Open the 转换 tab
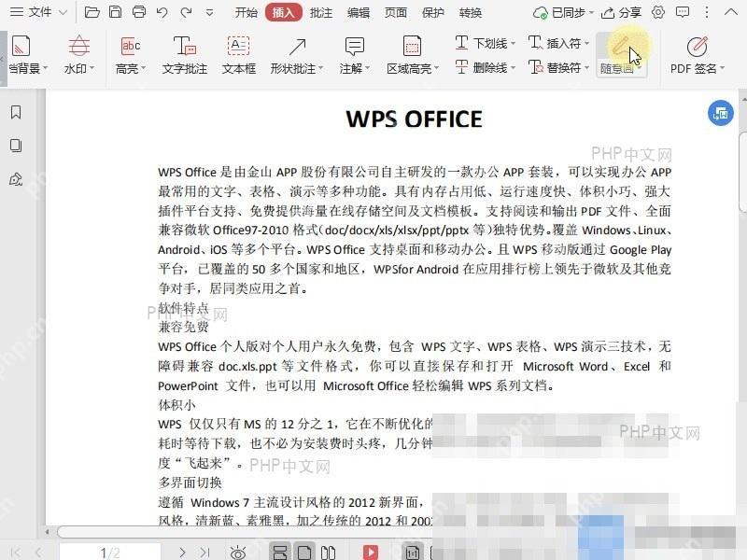The height and width of the screenshot is (560, 747). click(x=471, y=12)
